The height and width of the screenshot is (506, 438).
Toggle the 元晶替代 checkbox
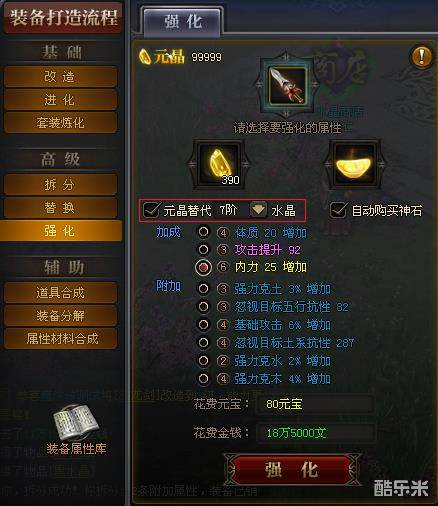point(151,210)
